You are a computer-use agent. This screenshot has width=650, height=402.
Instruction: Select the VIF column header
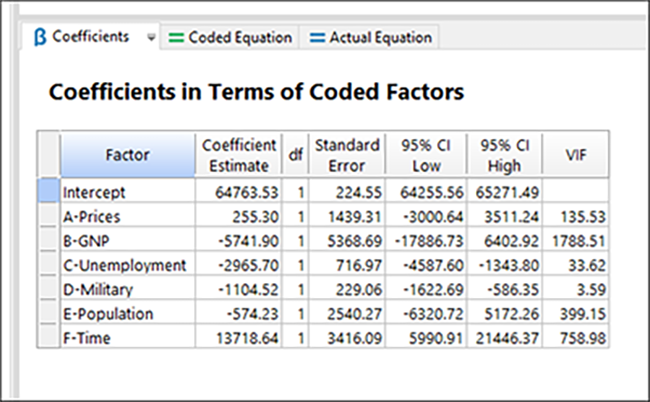578,154
